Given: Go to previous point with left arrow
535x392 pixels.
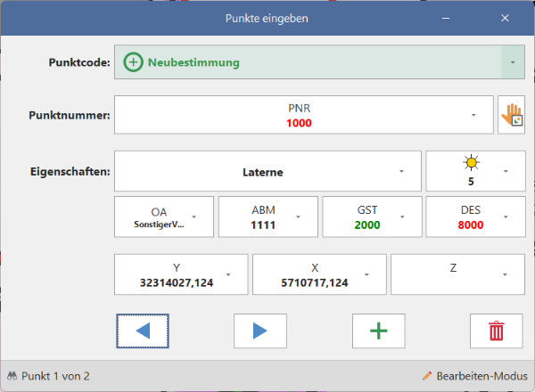Looking at the screenshot, I should point(143,331).
